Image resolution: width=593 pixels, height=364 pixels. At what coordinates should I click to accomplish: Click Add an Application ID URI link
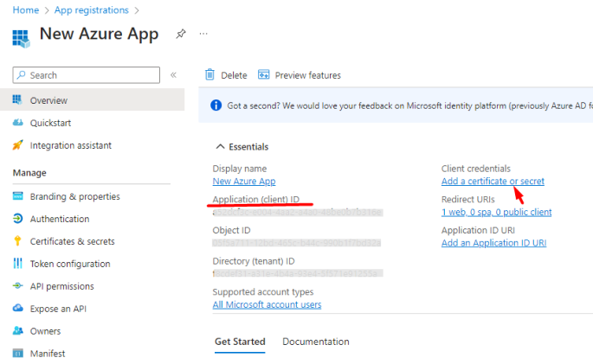493,243
